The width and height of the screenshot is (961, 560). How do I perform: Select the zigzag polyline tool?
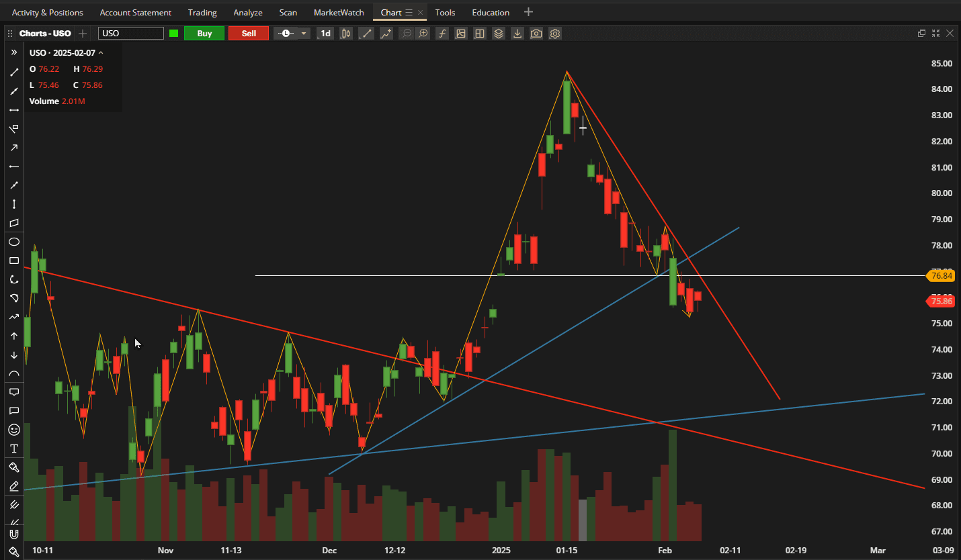pyautogui.click(x=14, y=317)
